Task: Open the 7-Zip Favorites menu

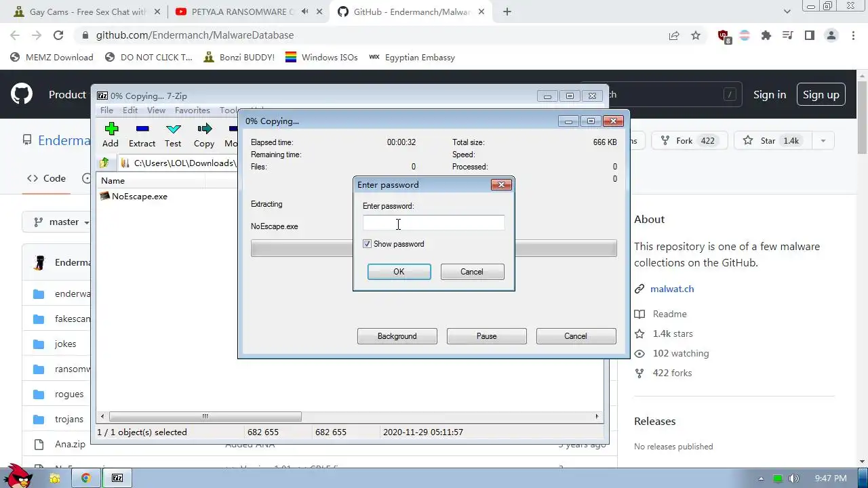Action: pyautogui.click(x=193, y=110)
